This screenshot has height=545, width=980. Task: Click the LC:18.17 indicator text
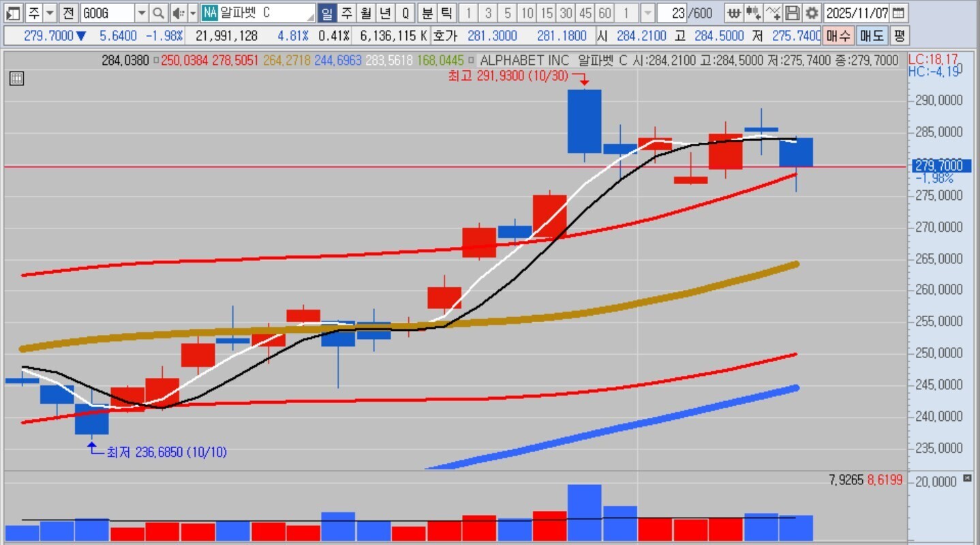point(934,59)
